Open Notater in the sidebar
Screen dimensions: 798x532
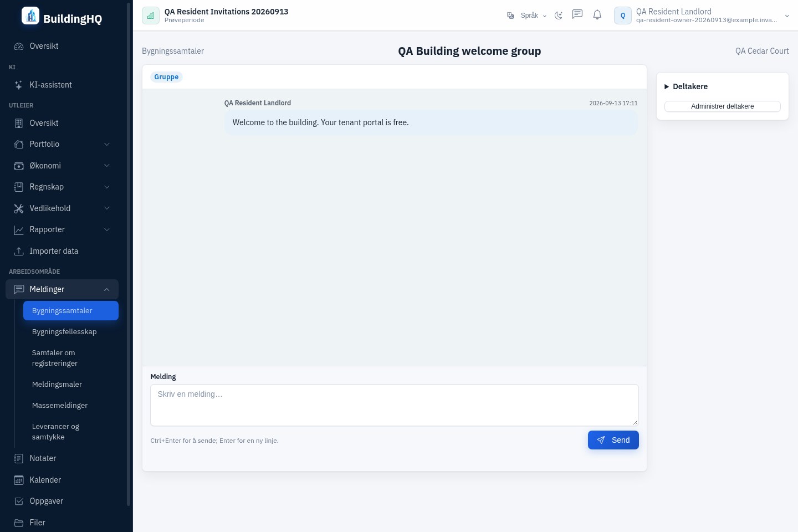(x=62, y=458)
